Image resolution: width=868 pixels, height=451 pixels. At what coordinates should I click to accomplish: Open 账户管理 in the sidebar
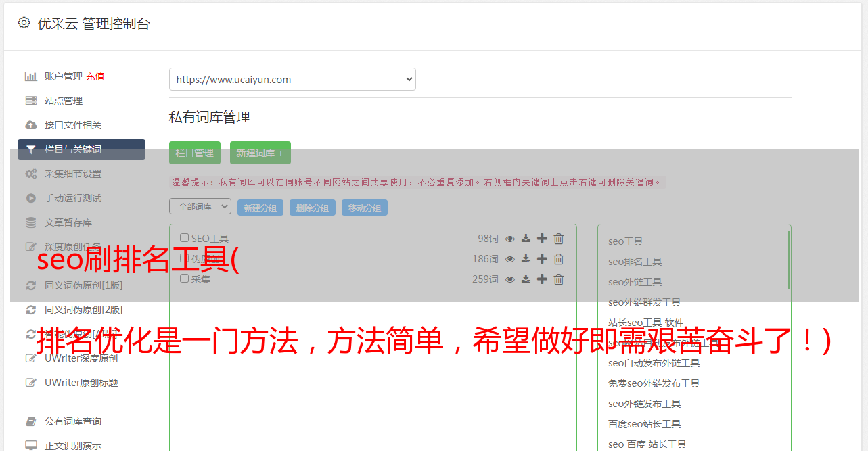[x=64, y=76]
